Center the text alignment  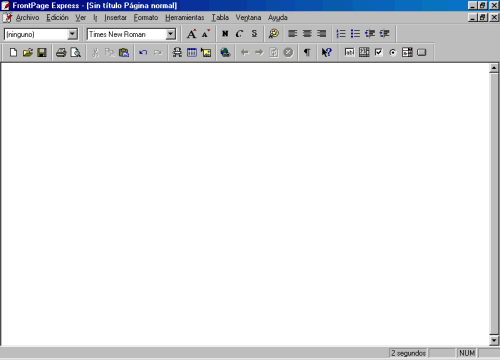(x=307, y=34)
